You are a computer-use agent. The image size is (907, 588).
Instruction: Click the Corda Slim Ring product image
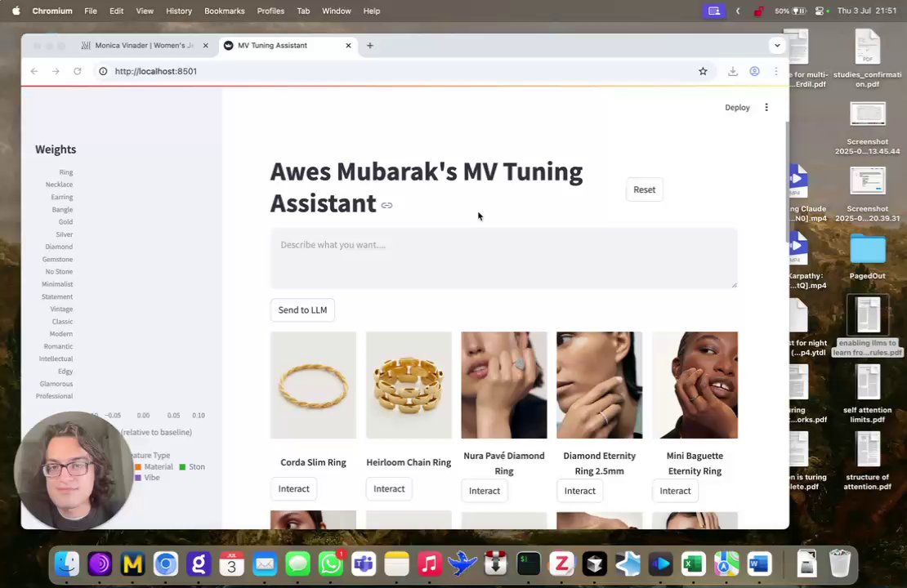pos(313,385)
